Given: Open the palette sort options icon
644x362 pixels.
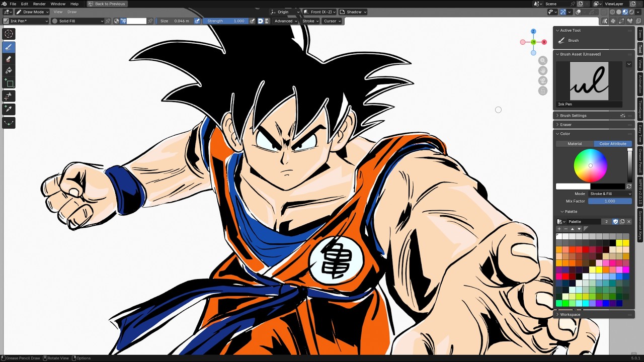Looking at the screenshot, I should tap(585, 229).
